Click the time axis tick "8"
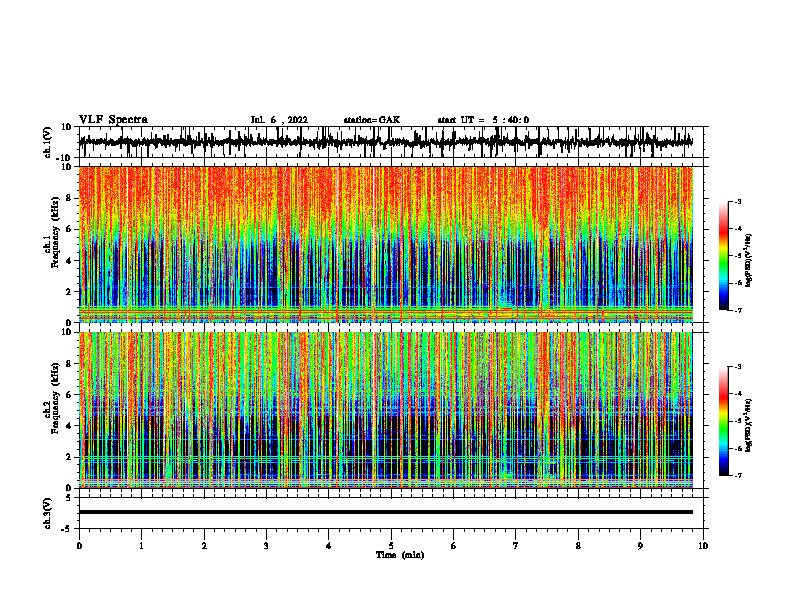 click(578, 546)
